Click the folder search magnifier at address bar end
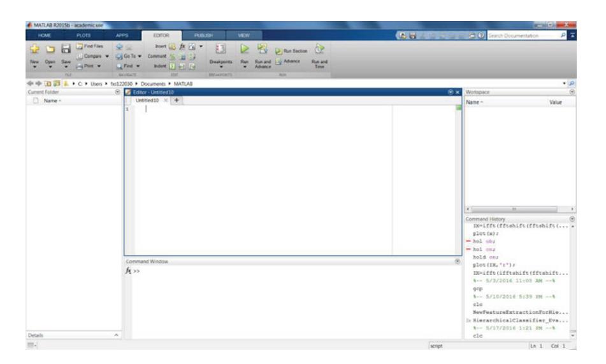Screen dimensions: 606x364 tap(572, 83)
